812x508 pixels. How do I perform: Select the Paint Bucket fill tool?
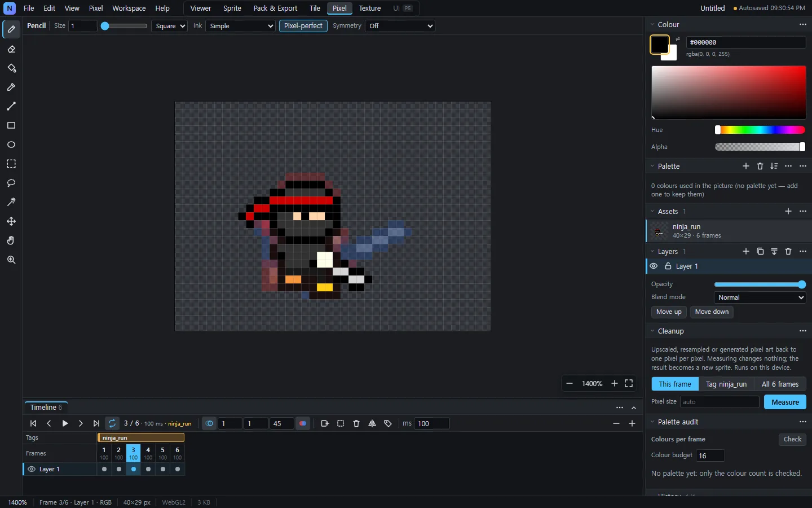coord(11,68)
